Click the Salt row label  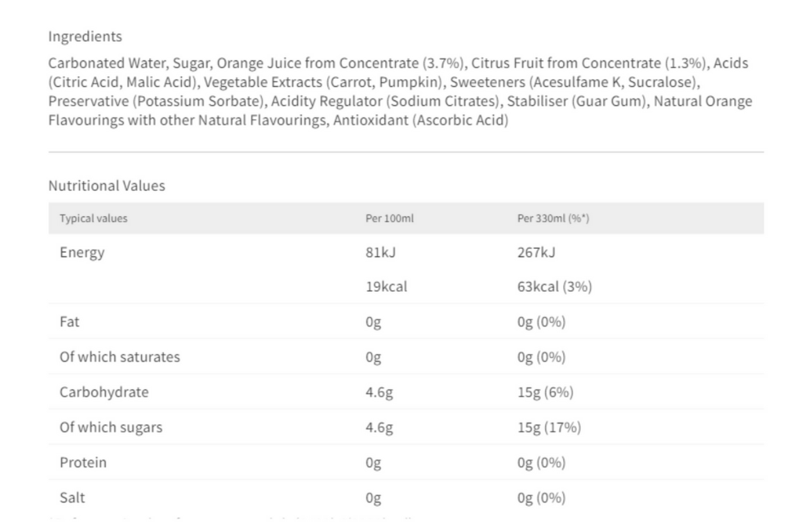point(72,498)
